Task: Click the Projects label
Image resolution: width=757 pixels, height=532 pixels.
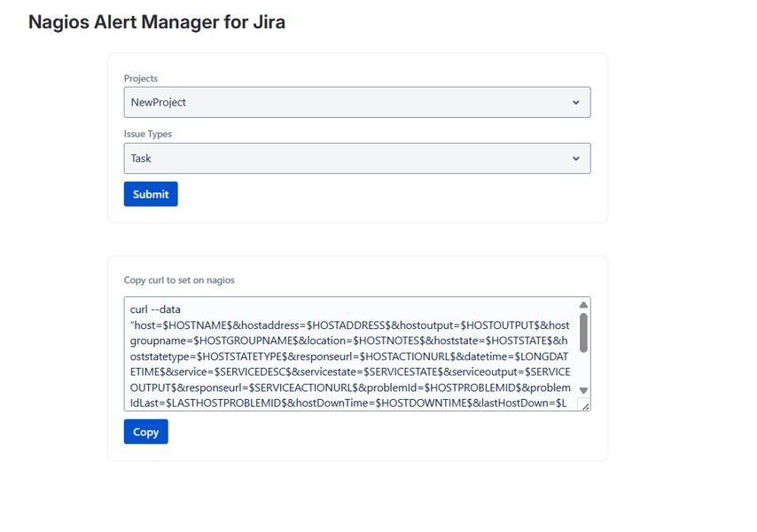Action: [x=140, y=78]
